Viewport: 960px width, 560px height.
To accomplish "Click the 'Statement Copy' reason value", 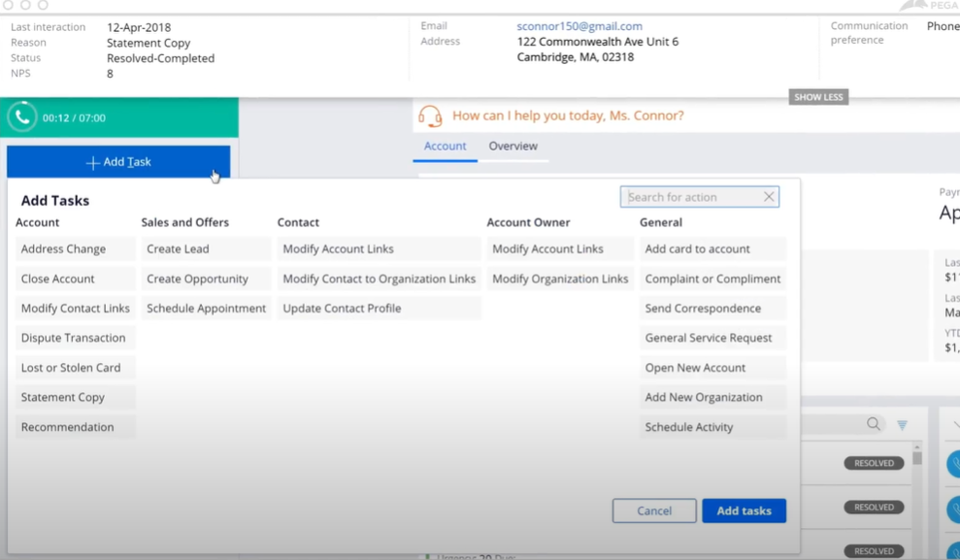I will [x=149, y=43].
